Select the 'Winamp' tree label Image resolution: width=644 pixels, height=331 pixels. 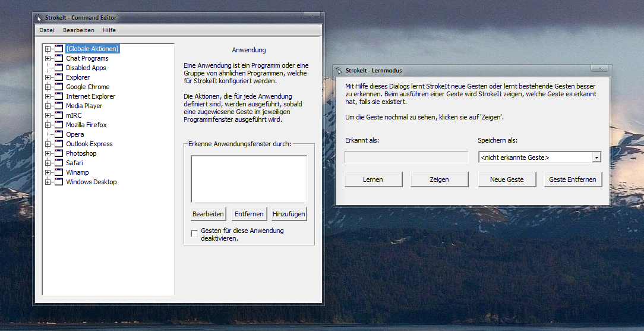click(x=77, y=172)
